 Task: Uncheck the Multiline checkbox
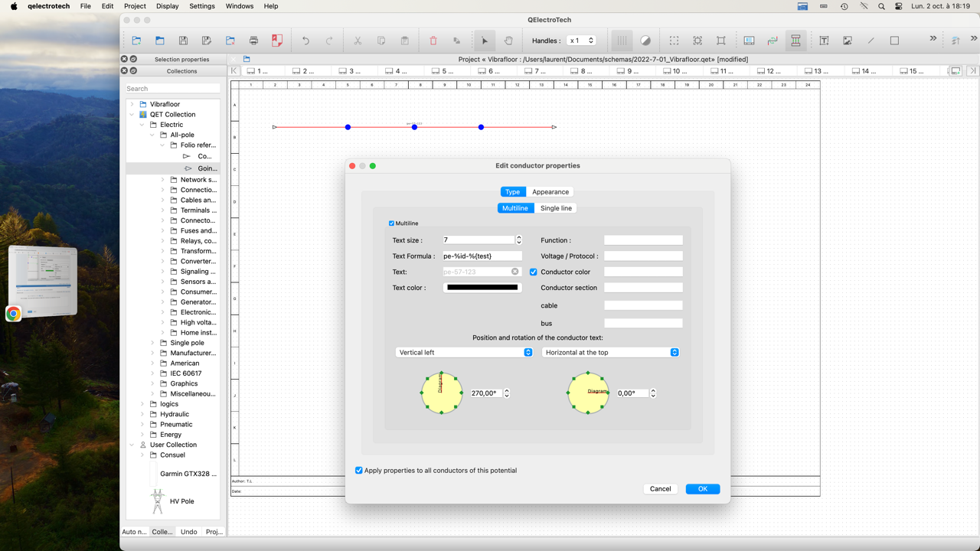[391, 223]
